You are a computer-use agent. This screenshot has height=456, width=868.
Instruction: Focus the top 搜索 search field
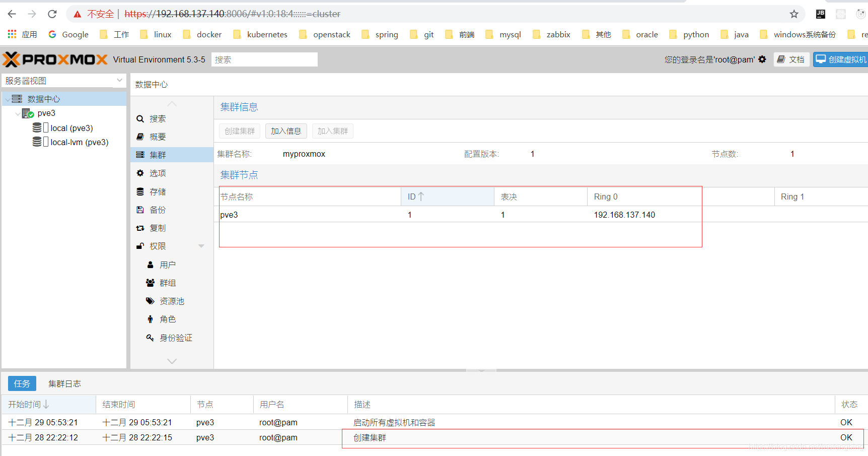(x=264, y=59)
